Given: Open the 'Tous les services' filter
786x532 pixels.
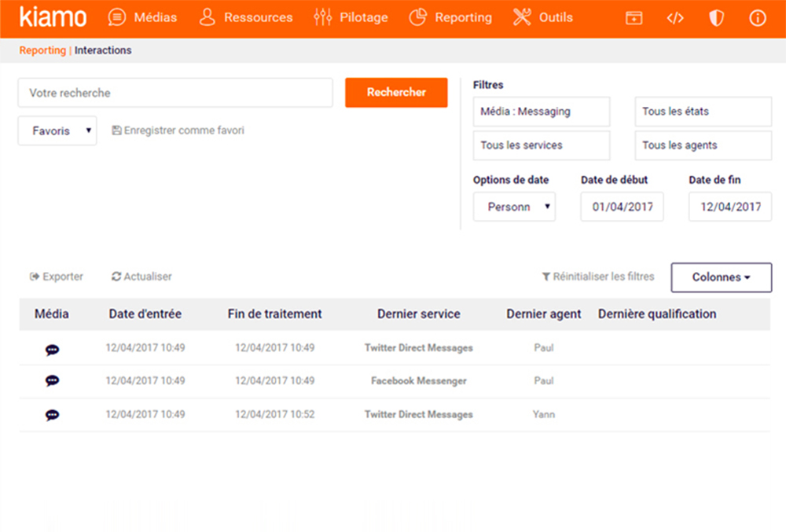Looking at the screenshot, I should coord(542,145).
